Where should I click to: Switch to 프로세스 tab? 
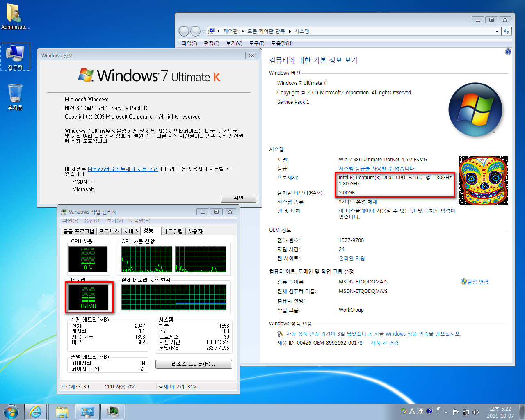pos(109,231)
